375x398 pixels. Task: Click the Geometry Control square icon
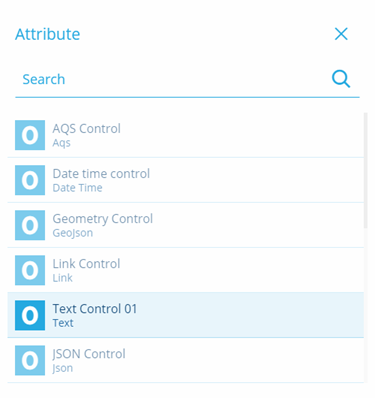pyautogui.click(x=30, y=225)
